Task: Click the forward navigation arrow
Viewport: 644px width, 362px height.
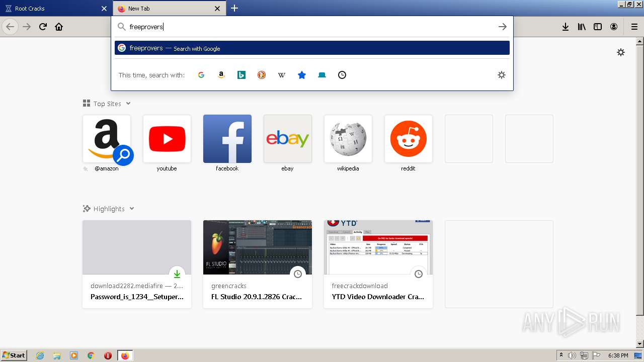Action: pos(27,27)
